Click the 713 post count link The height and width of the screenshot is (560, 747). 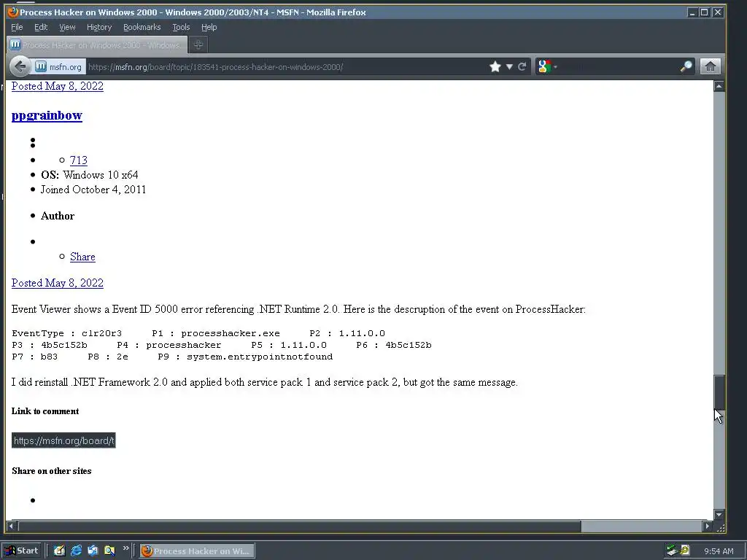[79, 160]
